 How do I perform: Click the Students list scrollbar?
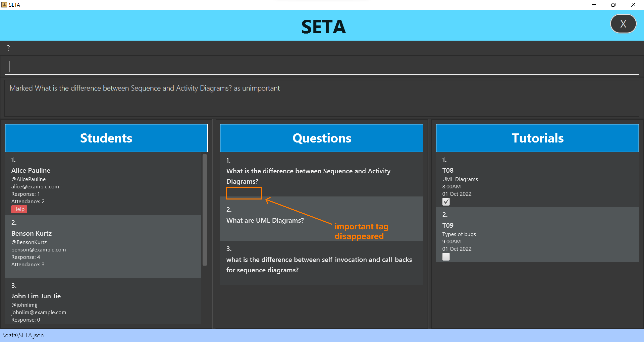pos(204,210)
